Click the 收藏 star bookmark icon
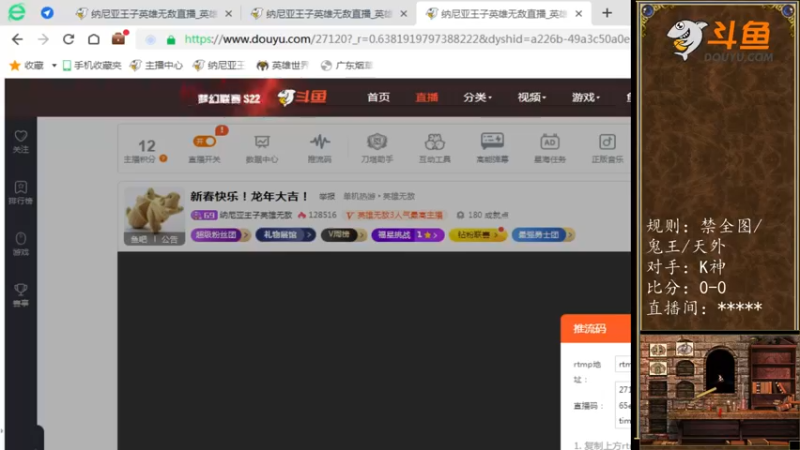This screenshot has height=450, width=800. coord(15,65)
